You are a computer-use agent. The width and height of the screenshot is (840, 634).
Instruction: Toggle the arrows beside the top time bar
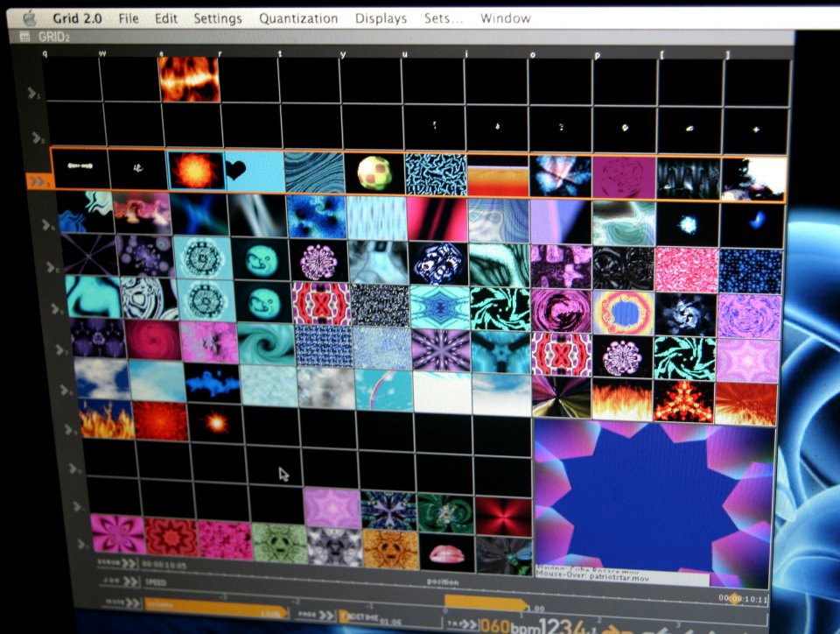click(x=129, y=563)
